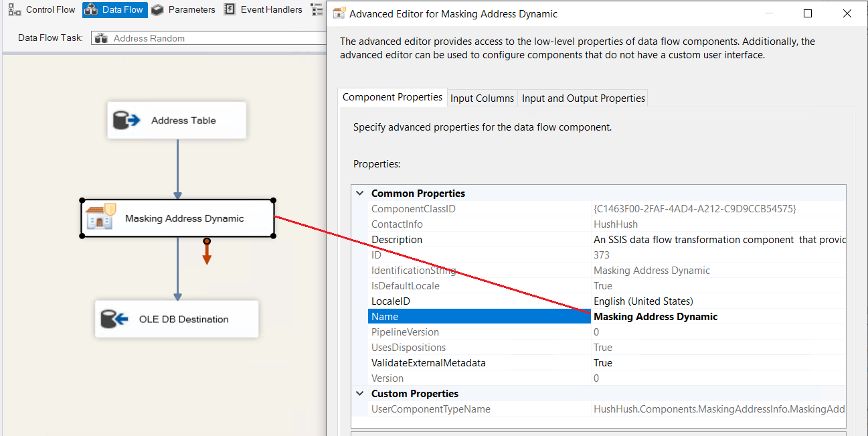The height and width of the screenshot is (436, 868).
Task: Click the Name property value field
Action: (716, 317)
